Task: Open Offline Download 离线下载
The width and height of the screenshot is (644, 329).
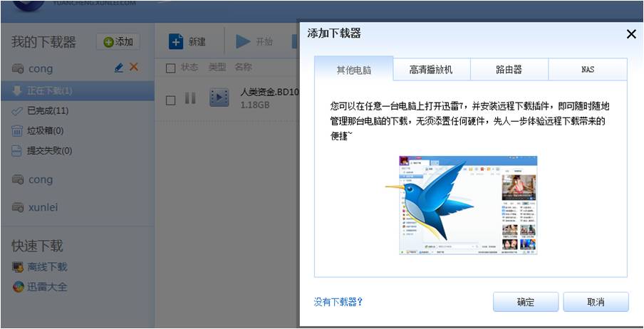Action: point(47,267)
